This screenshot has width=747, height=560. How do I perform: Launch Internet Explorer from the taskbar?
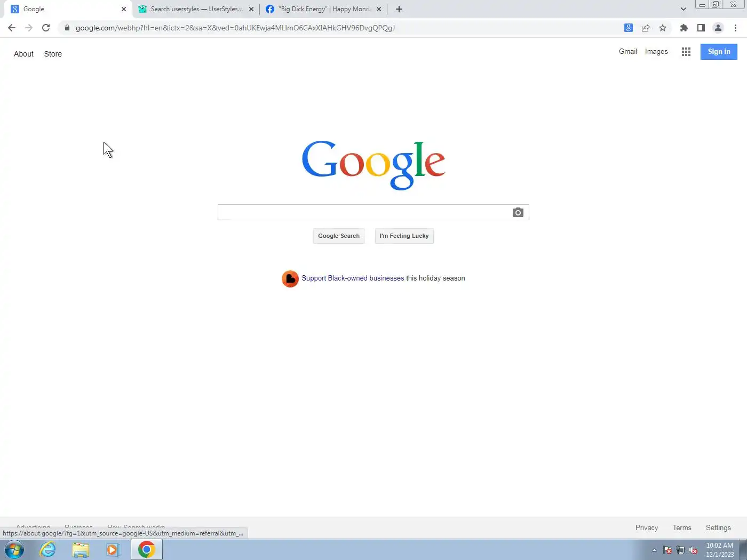[48, 549]
